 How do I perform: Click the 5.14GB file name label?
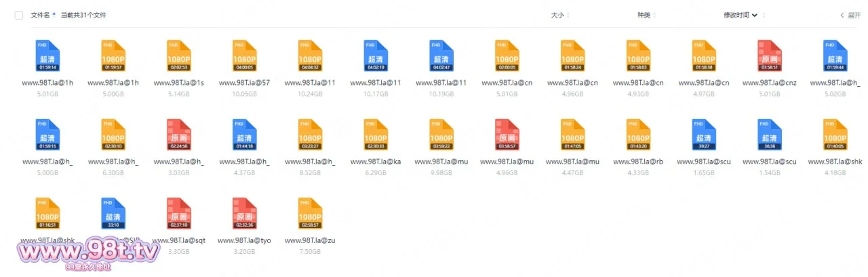point(178,83)
